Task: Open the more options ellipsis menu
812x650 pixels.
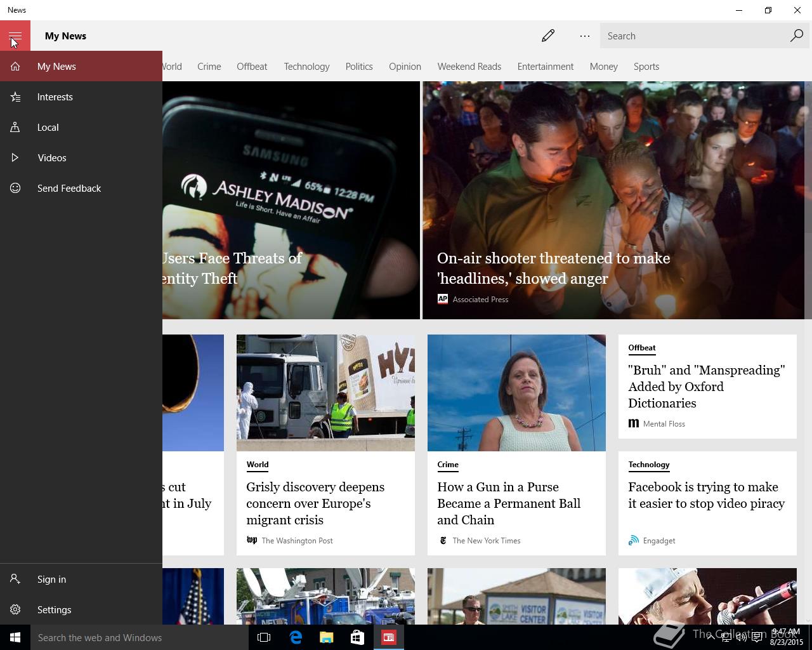Action: [585, 36]
